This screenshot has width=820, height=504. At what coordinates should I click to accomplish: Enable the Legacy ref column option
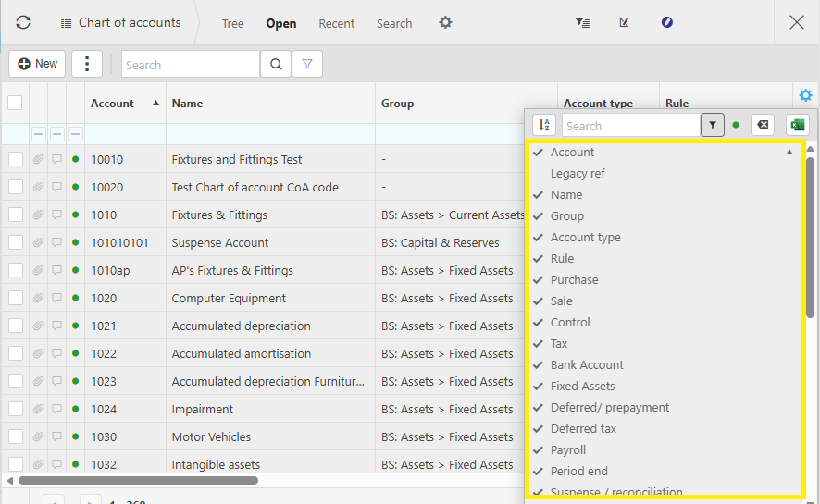pos(578,173)
